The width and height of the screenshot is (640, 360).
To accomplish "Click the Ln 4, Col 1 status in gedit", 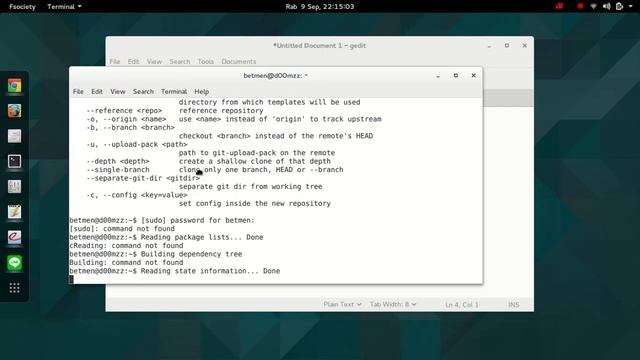I will 462,304.
